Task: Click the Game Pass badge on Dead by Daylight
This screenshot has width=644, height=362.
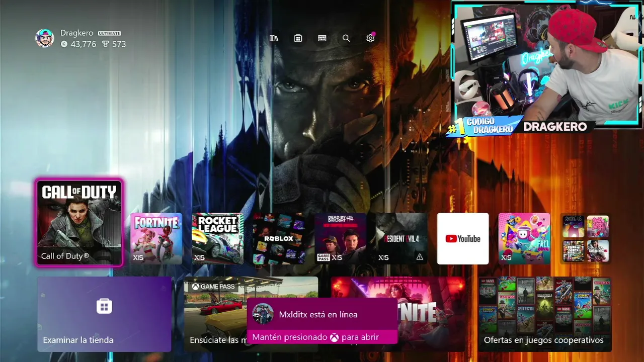Action: click(323, 257)
